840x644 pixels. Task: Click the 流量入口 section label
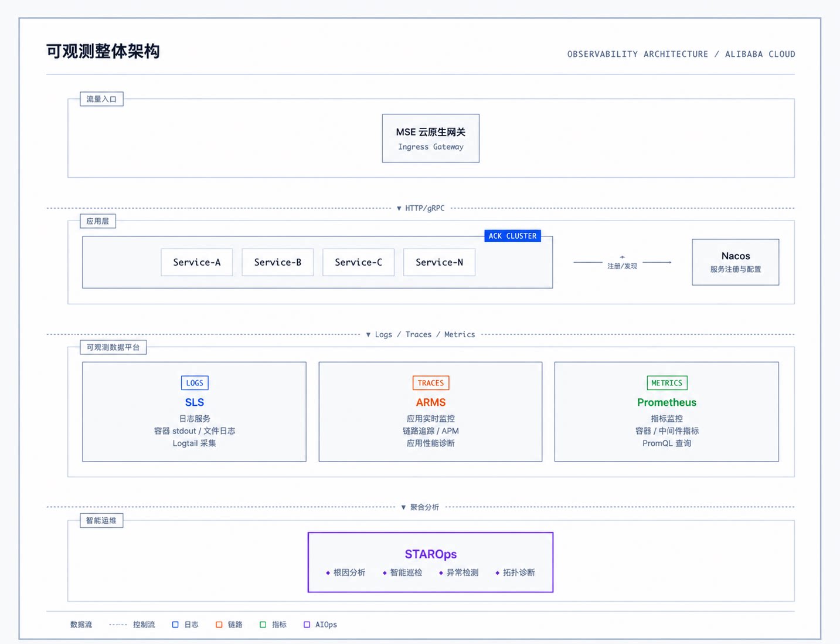(x=101, y=99)
